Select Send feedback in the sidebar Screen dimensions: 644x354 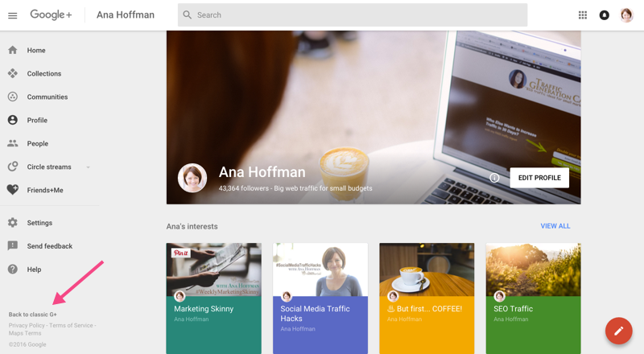[x=50, y=246]
